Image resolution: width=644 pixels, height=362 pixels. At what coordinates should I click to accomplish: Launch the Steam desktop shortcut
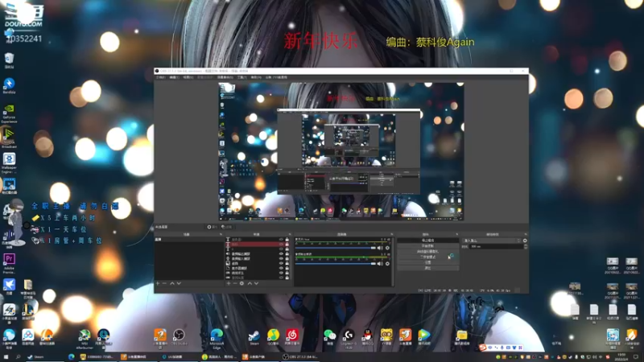click(254, 337)
